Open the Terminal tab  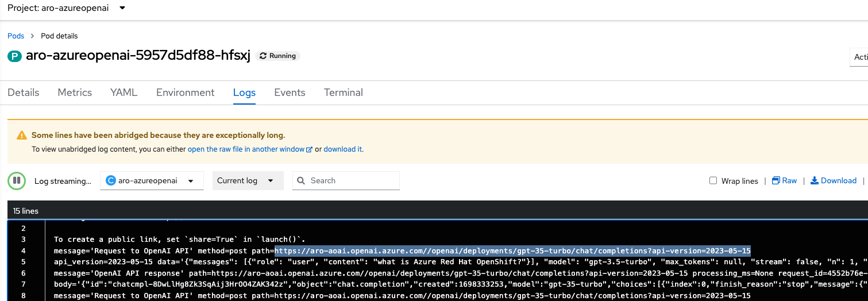click(x=344, y=92)
